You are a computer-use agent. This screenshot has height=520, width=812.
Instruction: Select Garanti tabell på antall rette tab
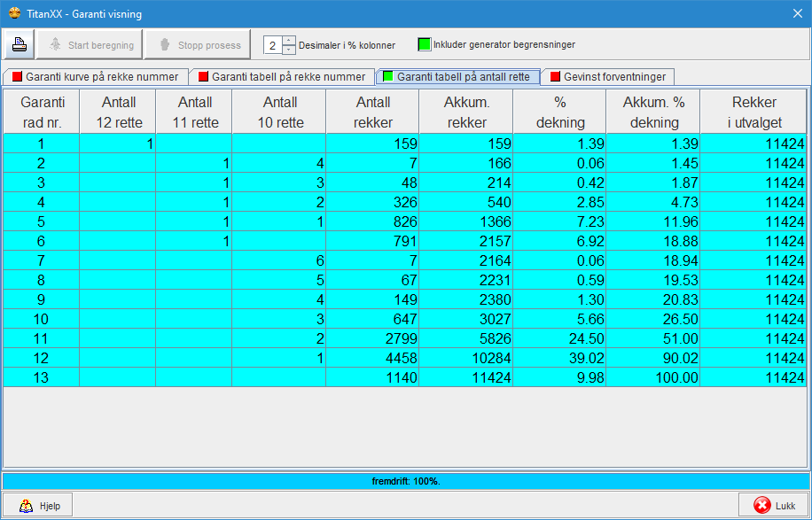457,76
